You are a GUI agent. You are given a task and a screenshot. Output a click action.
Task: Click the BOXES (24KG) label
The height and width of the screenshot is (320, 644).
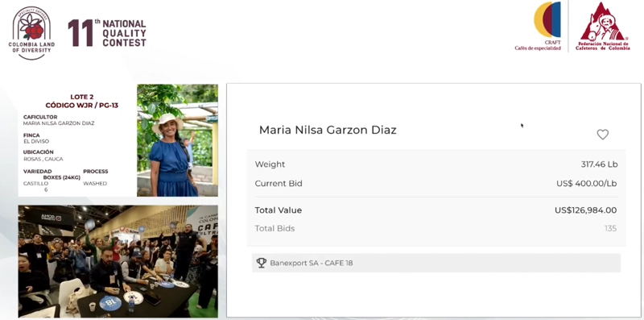point(62,177)
